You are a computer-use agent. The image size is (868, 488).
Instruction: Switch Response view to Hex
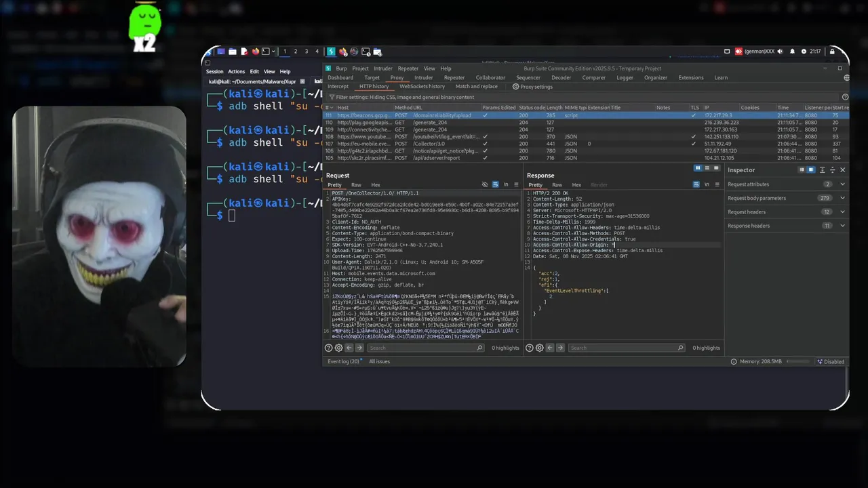(576, 185)
